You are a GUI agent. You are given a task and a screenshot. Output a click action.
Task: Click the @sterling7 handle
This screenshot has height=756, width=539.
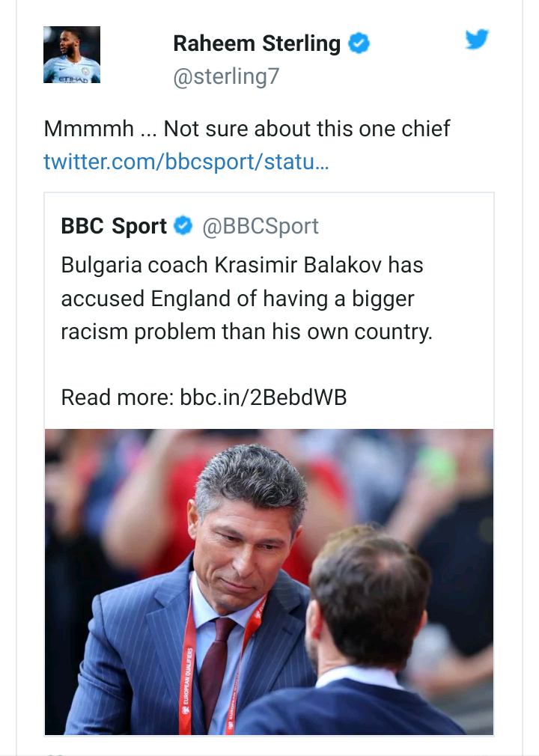click(x=225, y=77)
